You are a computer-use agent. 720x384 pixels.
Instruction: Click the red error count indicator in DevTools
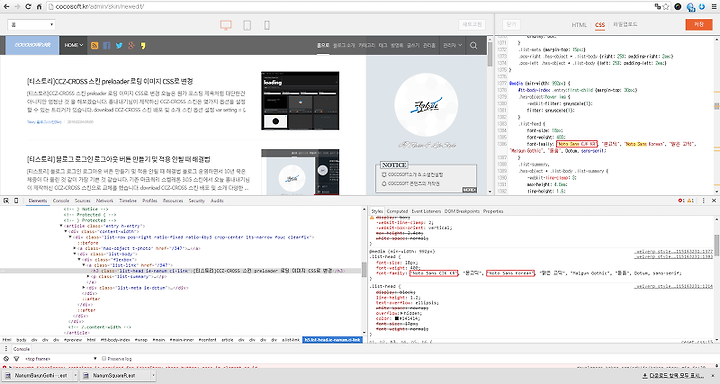(681, 201)
